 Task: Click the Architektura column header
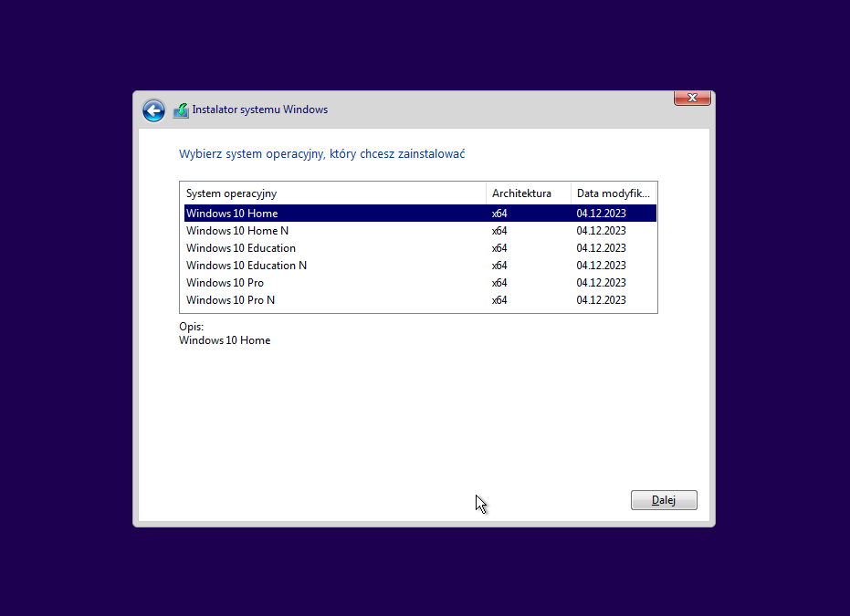click(529, 193)
